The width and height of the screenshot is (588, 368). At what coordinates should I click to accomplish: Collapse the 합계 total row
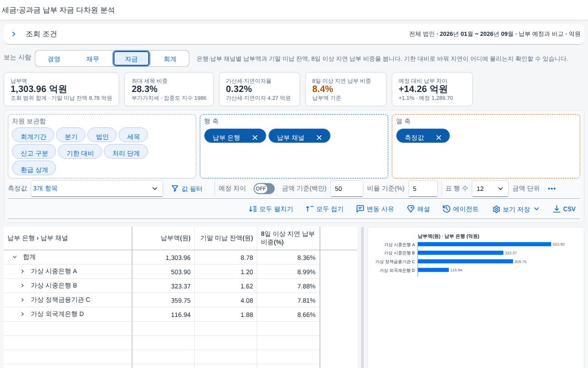pos(15,257)
